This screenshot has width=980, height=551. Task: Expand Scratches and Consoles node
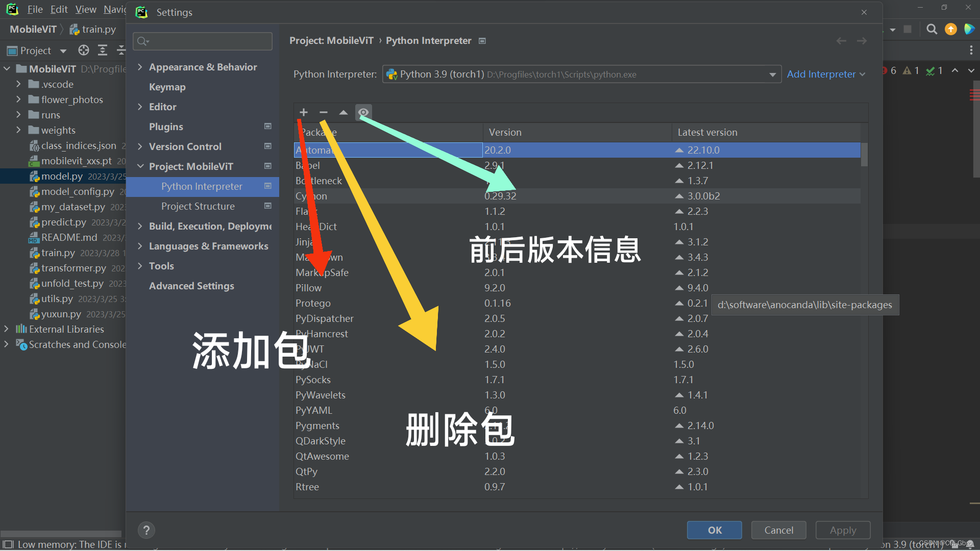point(6,344)
